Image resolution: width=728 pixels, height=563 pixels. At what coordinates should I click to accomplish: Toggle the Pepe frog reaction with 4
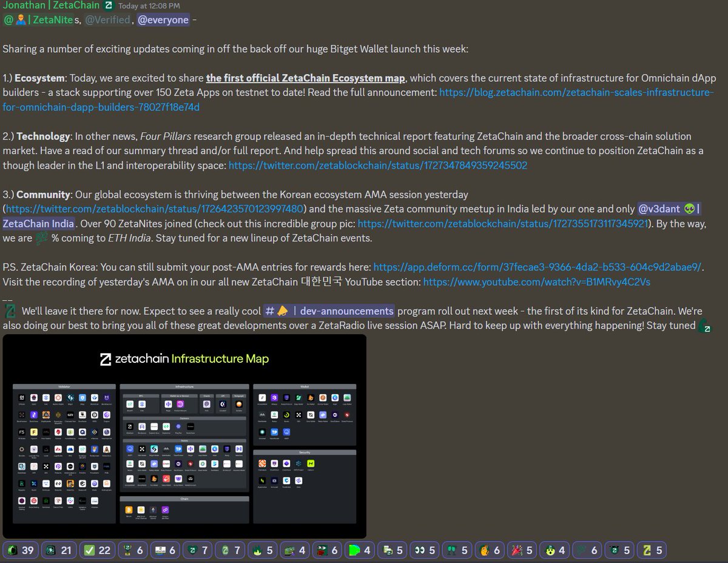[295, 550]
